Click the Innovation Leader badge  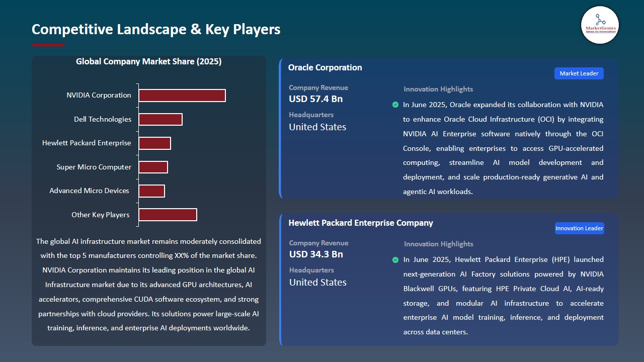[x=579, y=228]
